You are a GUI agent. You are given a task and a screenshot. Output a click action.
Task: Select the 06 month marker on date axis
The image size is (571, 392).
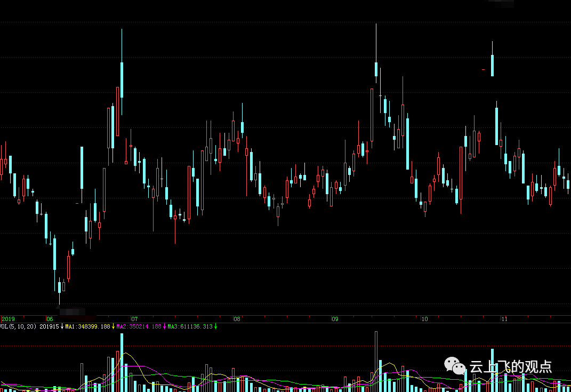(50, 319)
